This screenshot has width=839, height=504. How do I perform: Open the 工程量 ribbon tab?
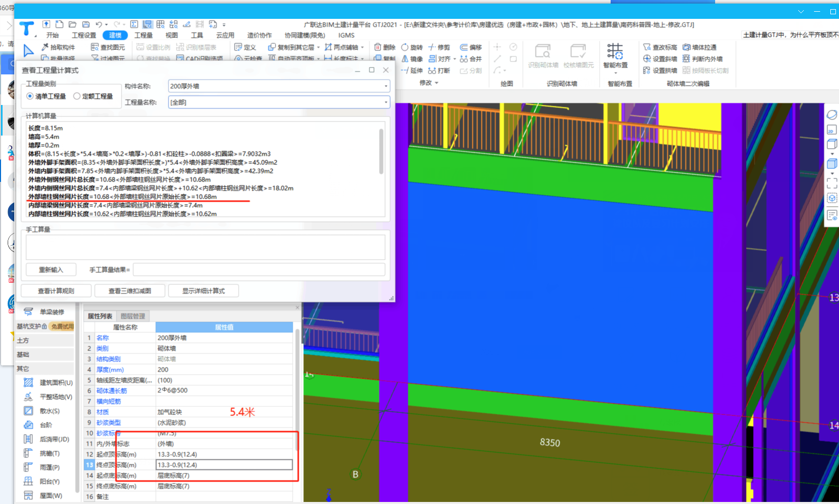[x=143, y=35]
